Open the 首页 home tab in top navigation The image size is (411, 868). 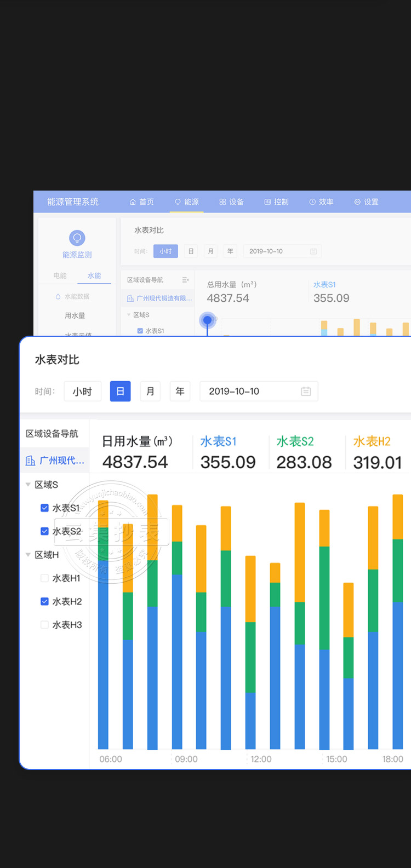tap(141, 202)
